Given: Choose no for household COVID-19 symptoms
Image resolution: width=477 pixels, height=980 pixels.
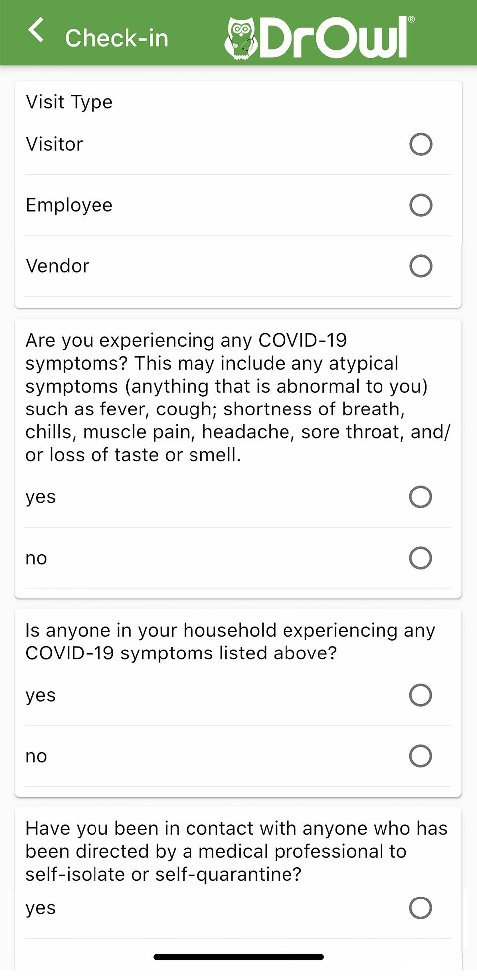Looking at the screenshot, I should 420,756.
